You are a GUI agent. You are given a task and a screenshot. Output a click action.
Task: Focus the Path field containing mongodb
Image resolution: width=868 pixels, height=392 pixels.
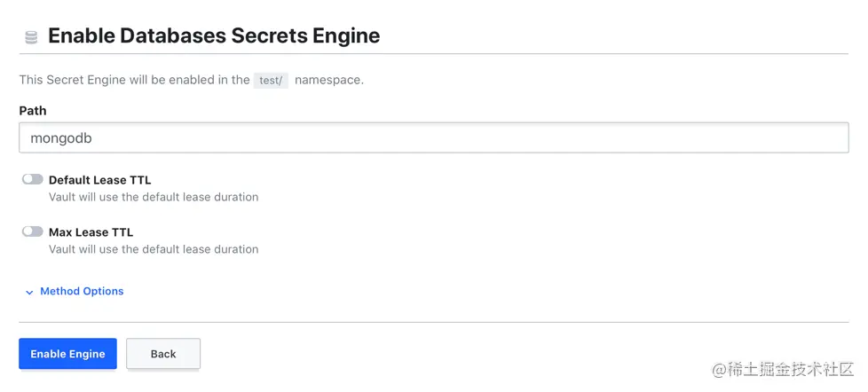point(266,138)
